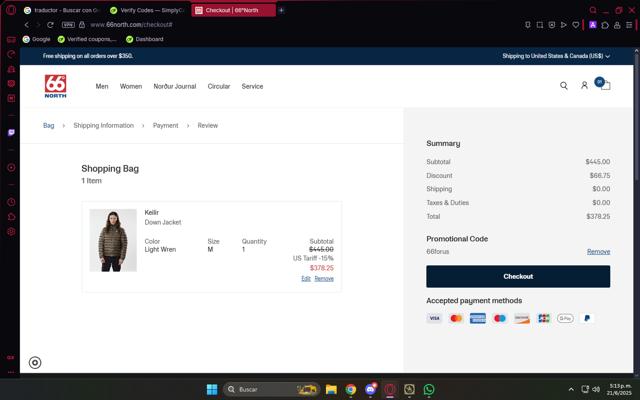
Task: Select the Checkout 66°North tab
Action: coord(233,10)
